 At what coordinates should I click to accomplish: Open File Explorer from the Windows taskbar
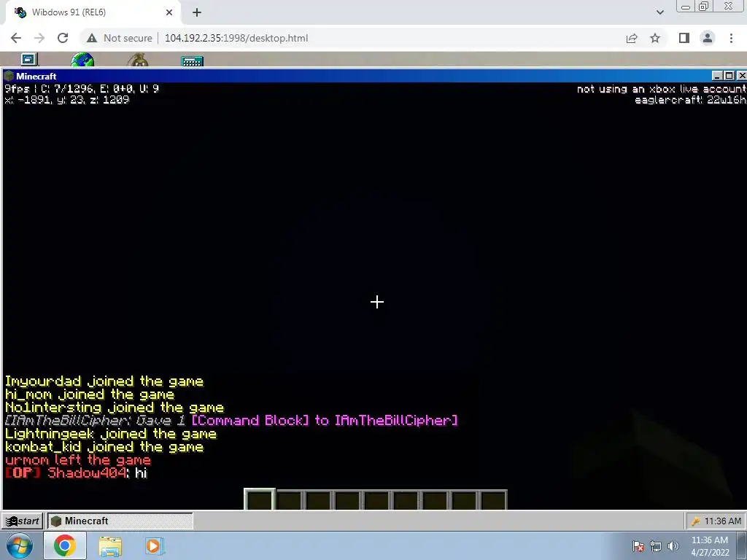110,546
